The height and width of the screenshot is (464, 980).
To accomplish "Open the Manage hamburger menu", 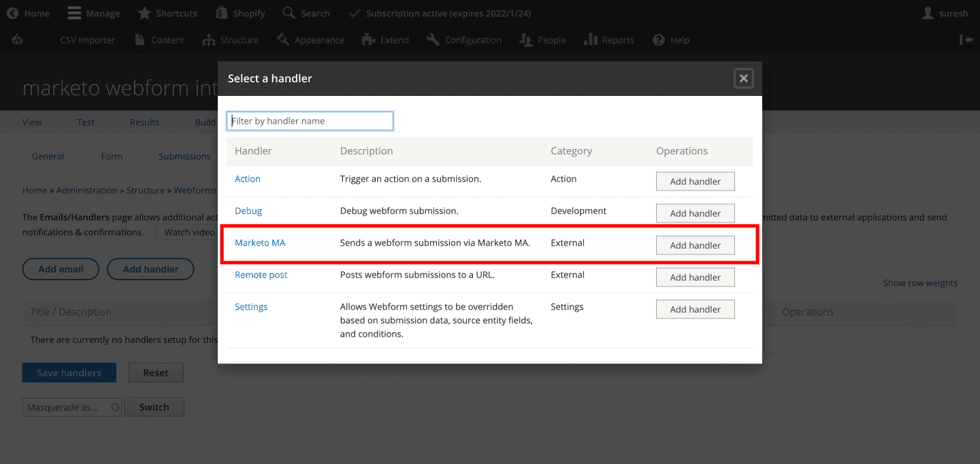I will tap(94, 14).
